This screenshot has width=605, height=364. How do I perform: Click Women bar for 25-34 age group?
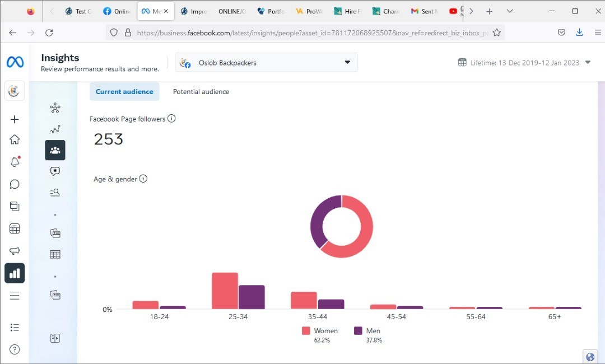[x=225, y=291]
